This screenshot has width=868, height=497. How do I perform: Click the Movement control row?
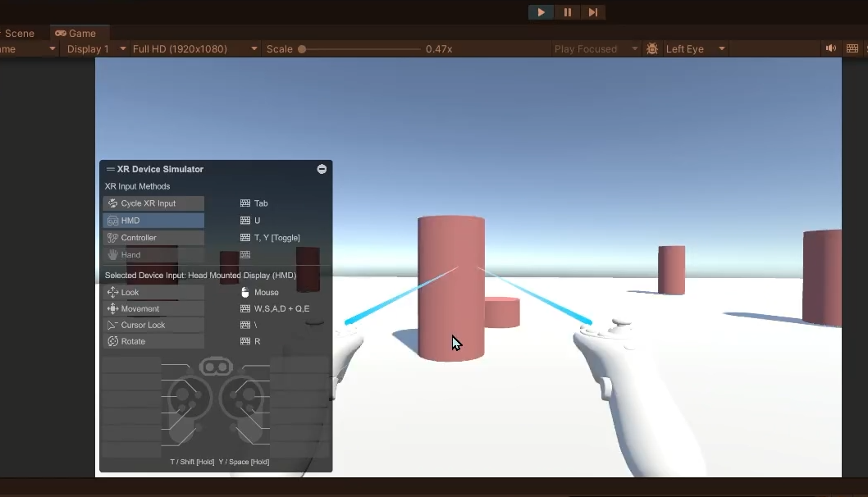coord(153,308)
